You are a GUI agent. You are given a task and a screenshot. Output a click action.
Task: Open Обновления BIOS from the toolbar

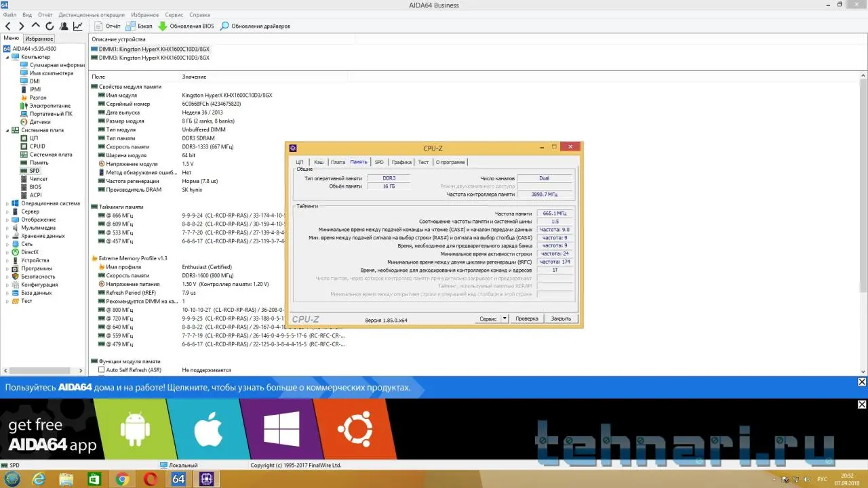click(186, 26)
